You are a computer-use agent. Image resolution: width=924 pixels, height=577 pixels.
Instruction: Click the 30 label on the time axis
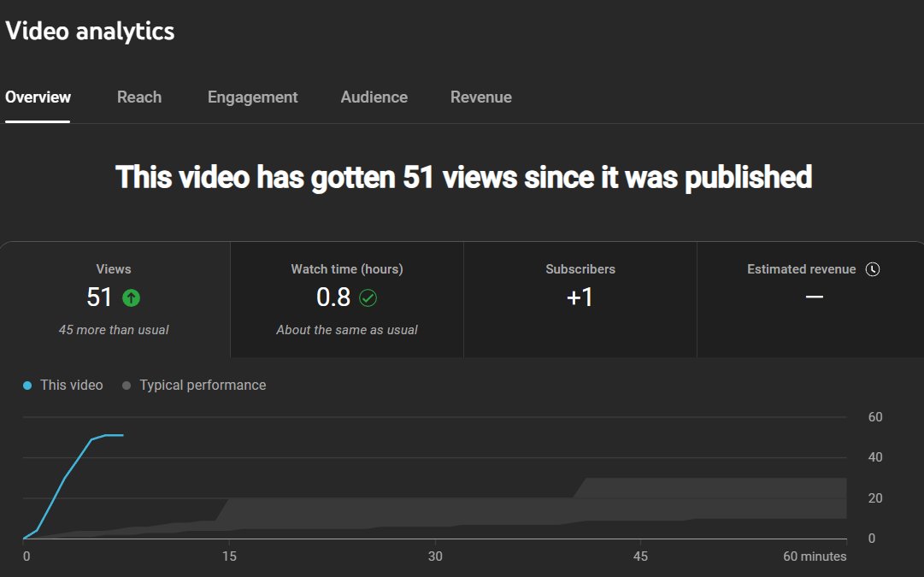pyautogui.click(x=435, y=556)
